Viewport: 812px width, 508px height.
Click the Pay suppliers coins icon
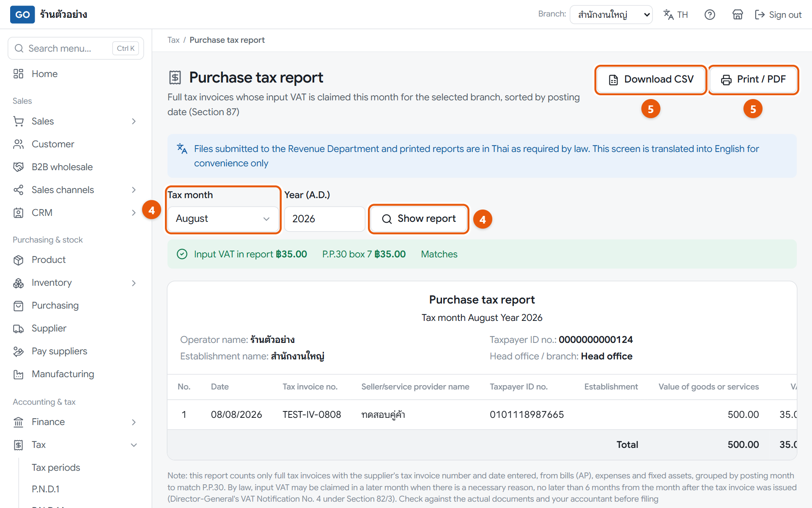18,351
